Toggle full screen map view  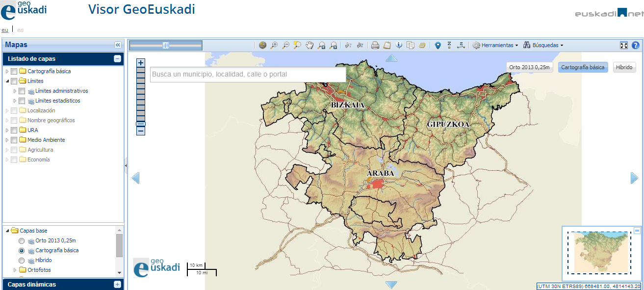tap(624, 45)
